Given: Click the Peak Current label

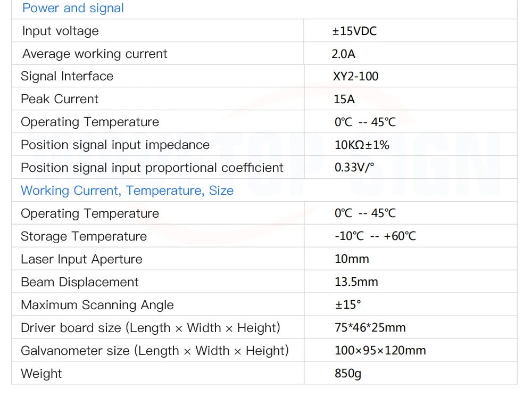Looking at the screenshot, I should click(x=60, y=99).
